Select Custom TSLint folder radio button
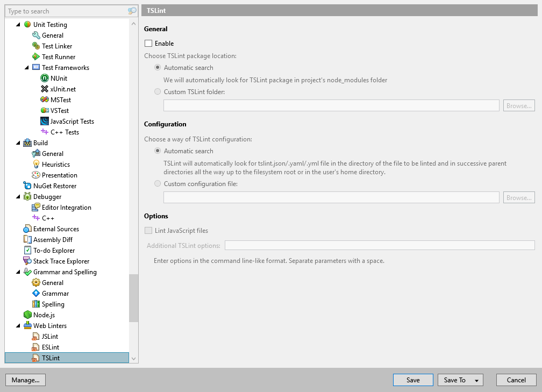 pos(157,91)
